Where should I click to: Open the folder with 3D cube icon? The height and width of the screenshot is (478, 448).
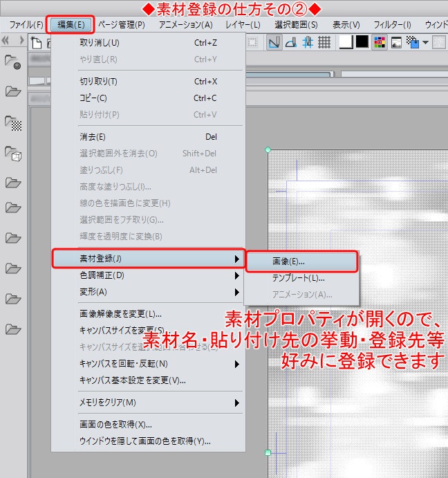(x=13, y=154)
